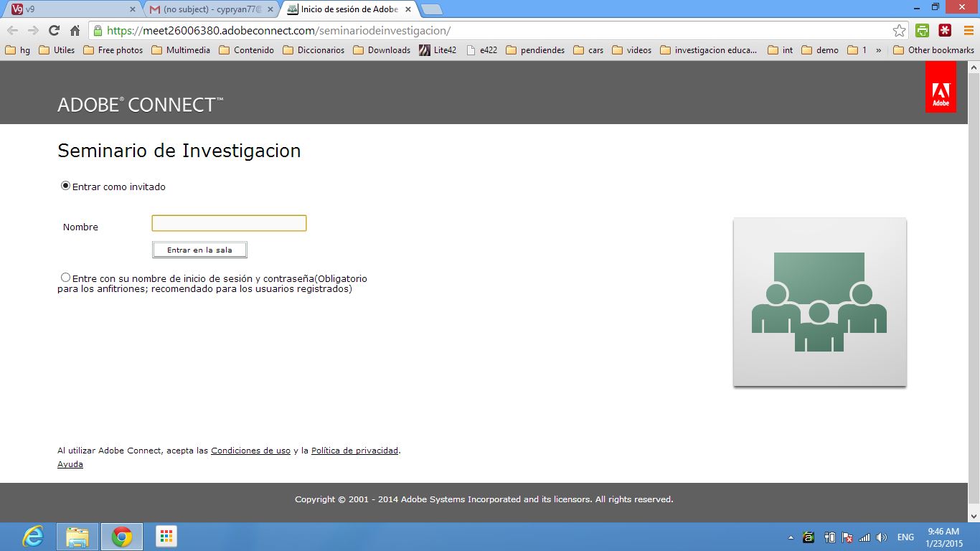Image resolution: width=980 pixels, height=551 pixels.
Task: Click the red extension icon in toolbar
Action: [945, 31]
